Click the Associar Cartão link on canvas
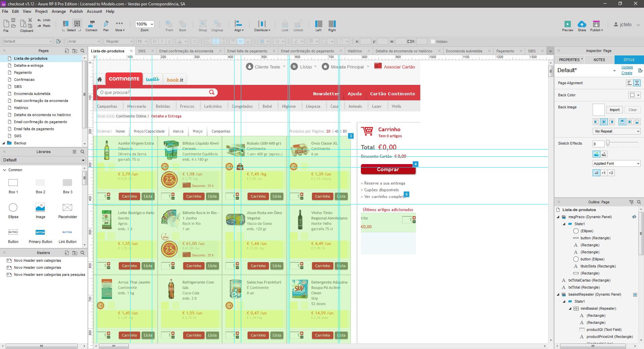The width and height of the screenshot is (644, 349). click(x=399, y=67)
